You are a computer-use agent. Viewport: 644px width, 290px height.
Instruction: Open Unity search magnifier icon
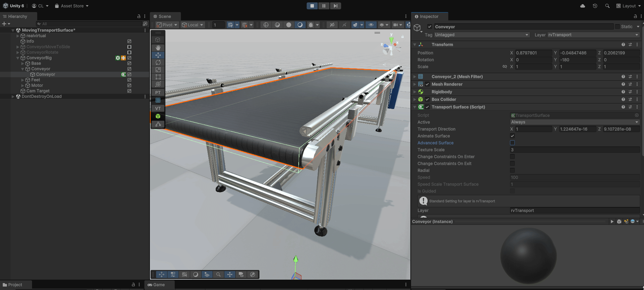pos(607,6)
